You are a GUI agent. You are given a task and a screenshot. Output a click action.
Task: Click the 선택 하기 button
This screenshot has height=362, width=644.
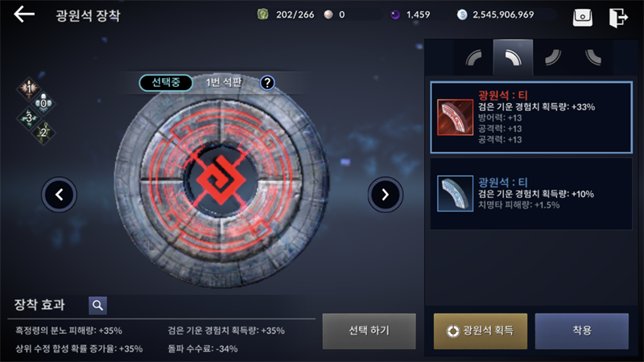[x=369, y=331]
